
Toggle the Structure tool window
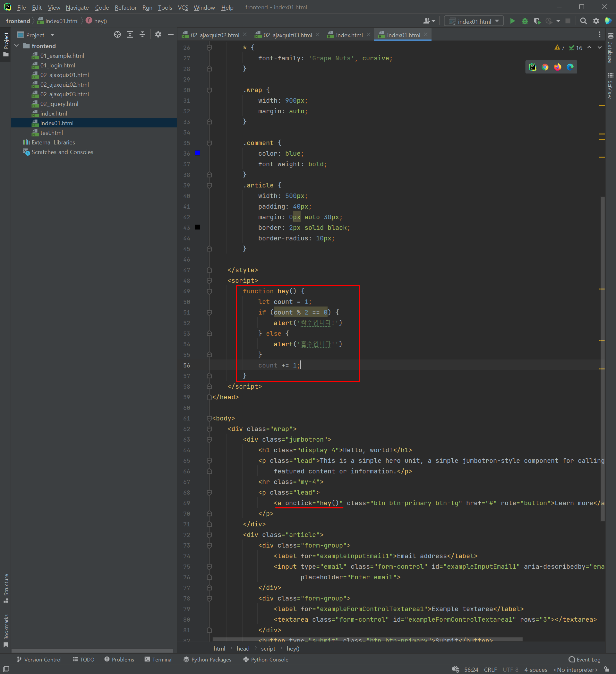(6, 585)
